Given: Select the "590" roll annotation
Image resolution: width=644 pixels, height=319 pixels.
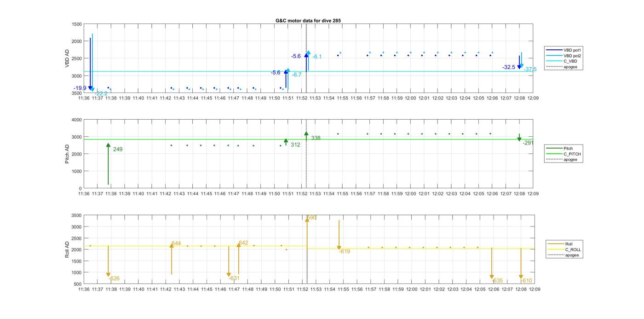Looking at the screenshot, I should (x=311, y=218).
